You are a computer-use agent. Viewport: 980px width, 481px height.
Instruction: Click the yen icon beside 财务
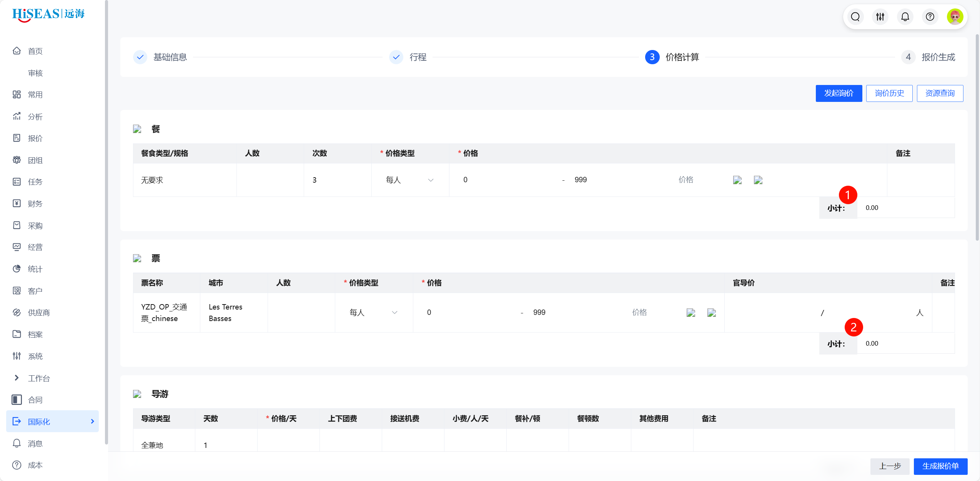click(17, 203)
